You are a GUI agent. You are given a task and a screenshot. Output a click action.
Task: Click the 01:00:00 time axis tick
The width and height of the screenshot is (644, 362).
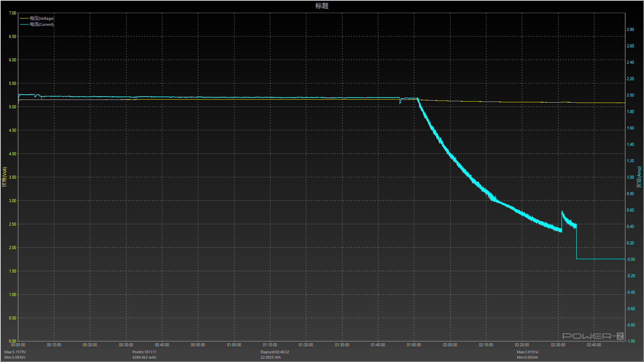click(x=234, y=345)
